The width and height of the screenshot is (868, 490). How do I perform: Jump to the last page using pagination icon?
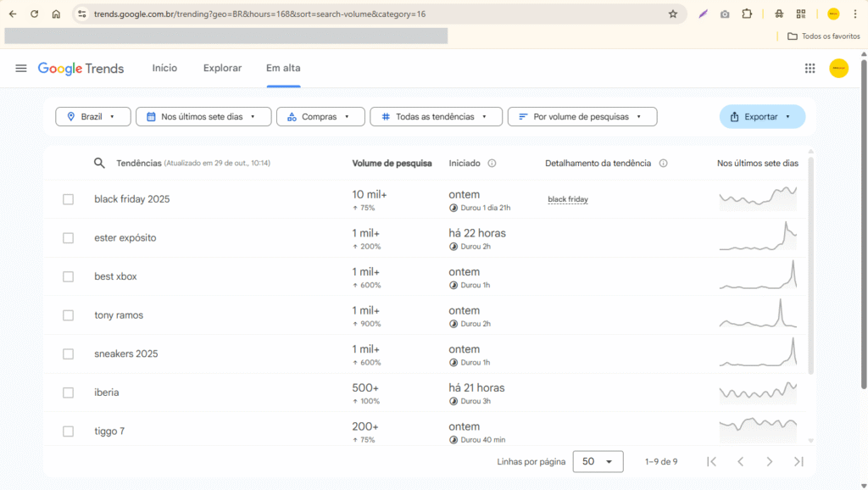pyautogui.click(x=798, y=461)
